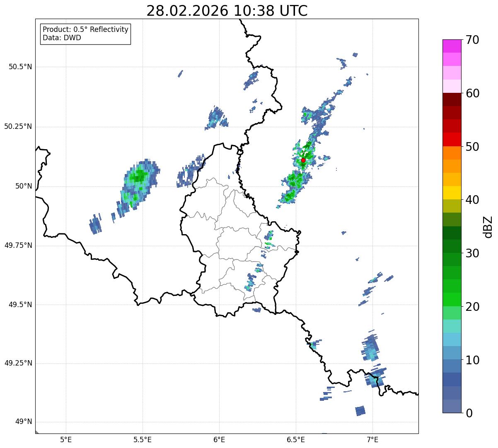
Task: Click the Product 0.5° Reflectivity info box
Action: (85, 34)
